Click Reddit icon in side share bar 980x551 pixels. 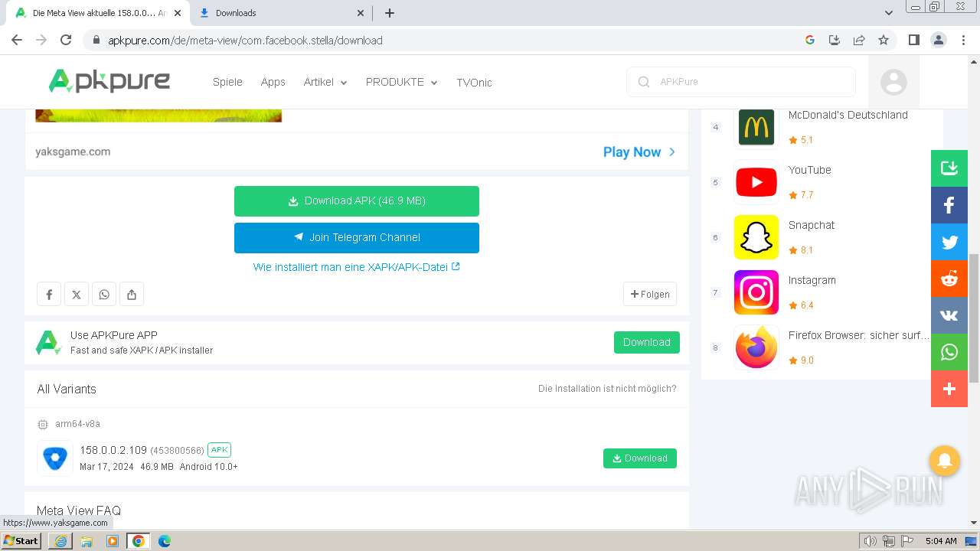point(949,279)
